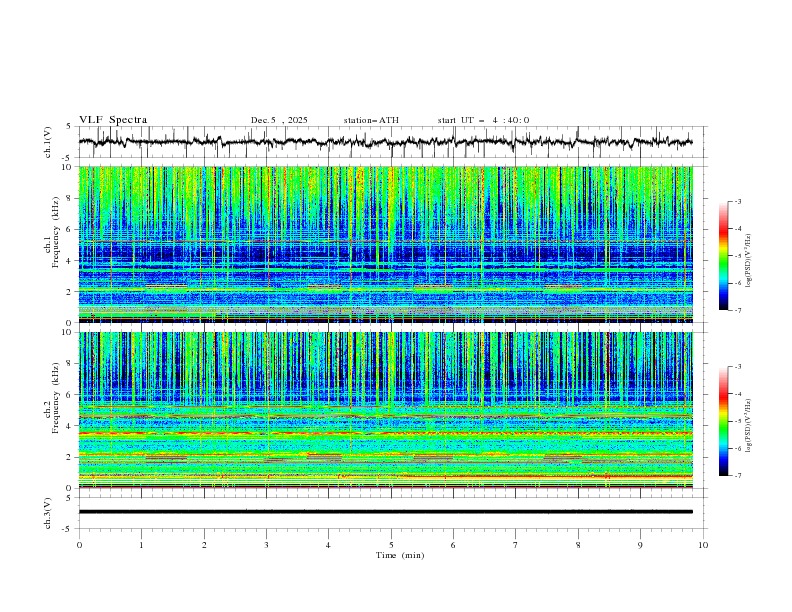Click the lower colorbar 'log(PSD)(V²/Hz)' label
Viewport: 792px width, 612px height.
click(x=748, y=425)
